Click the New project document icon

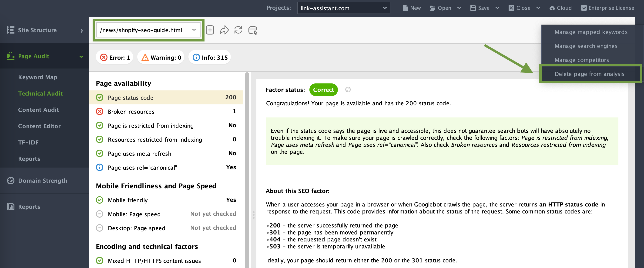[x=405, y=8]
